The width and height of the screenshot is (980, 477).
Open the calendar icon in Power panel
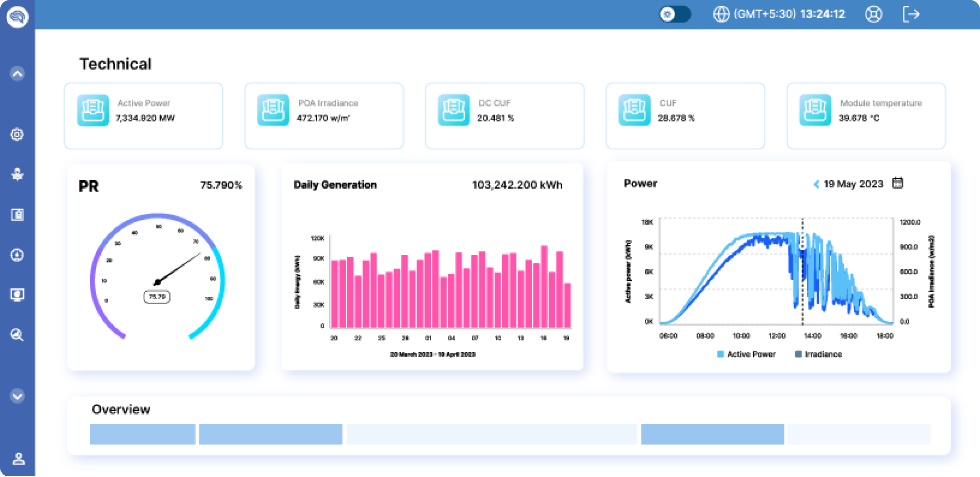[x=898, y=183]
